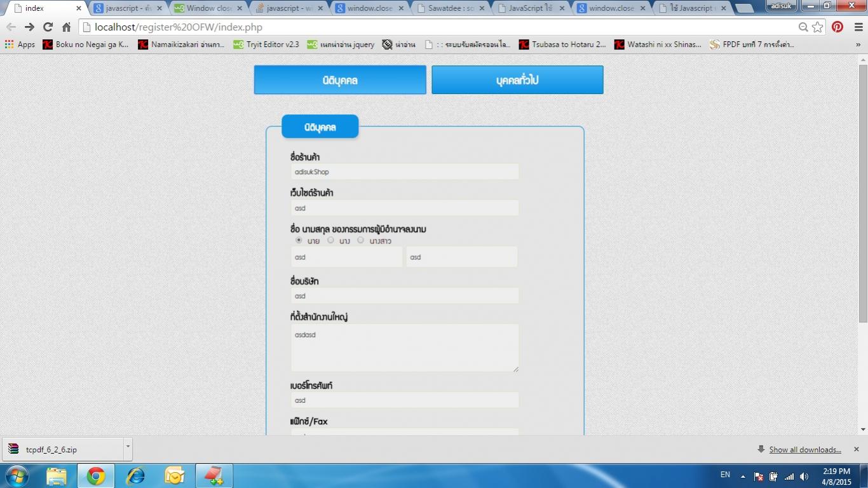Open the Tryit Editor v2.3 bookmark
This screenshot has height=488, width=868.
[266, 44]
